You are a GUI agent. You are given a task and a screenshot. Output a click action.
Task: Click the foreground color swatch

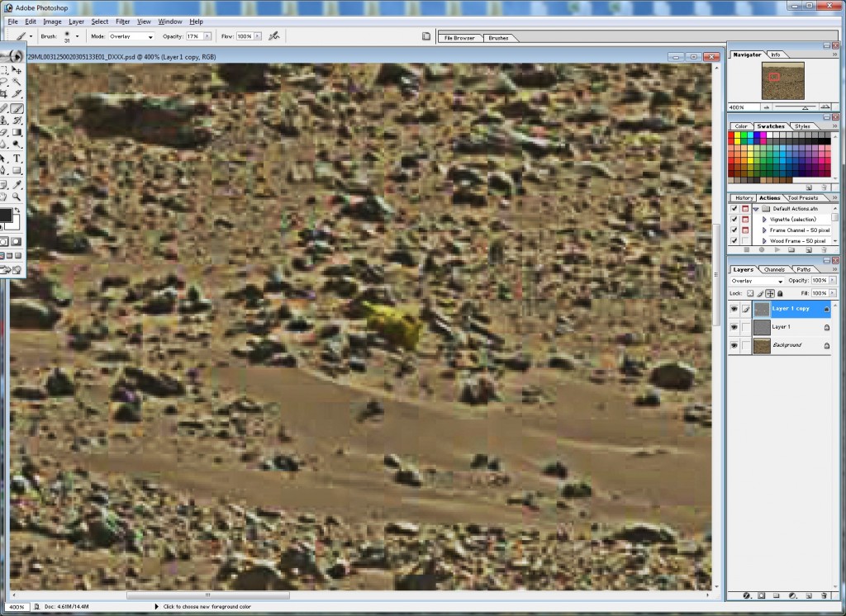click(x=9, y=216)
